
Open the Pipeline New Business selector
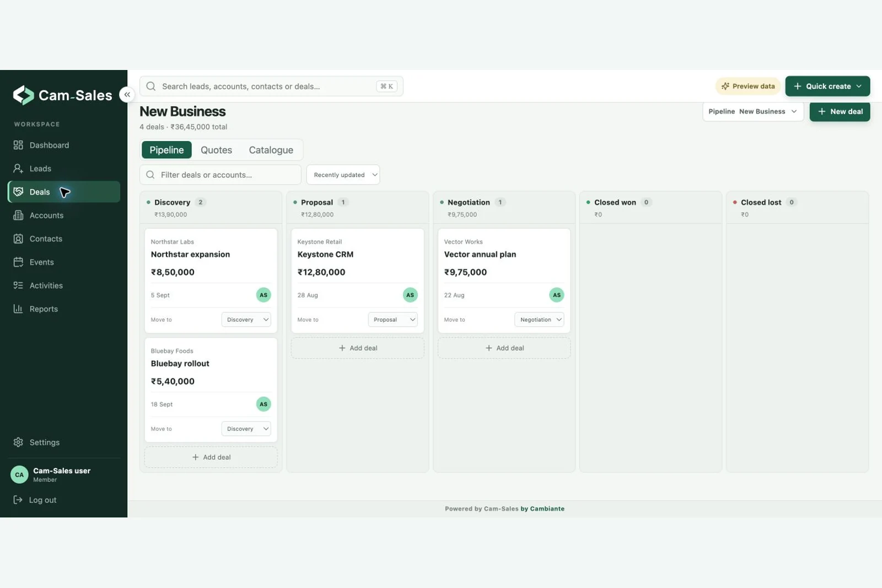[x=753, y=111]
